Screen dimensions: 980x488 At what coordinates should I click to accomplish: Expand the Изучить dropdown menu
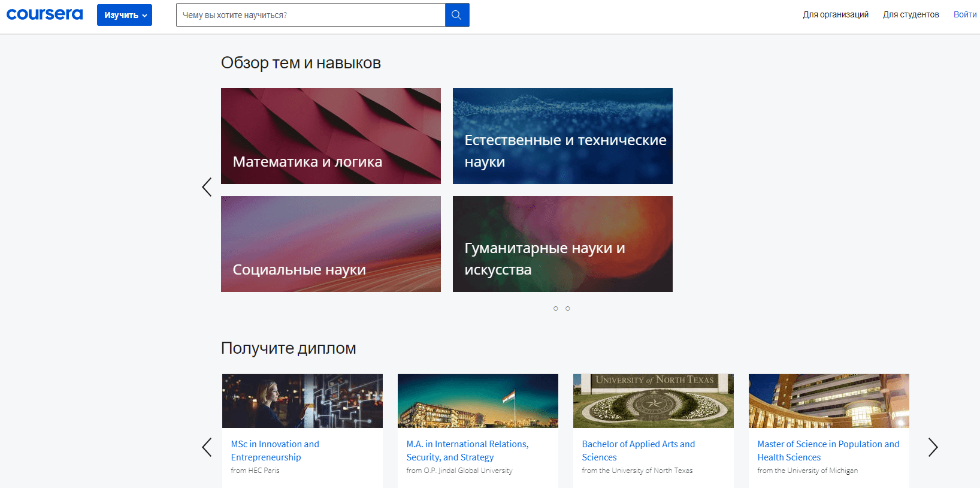[125, 15]
